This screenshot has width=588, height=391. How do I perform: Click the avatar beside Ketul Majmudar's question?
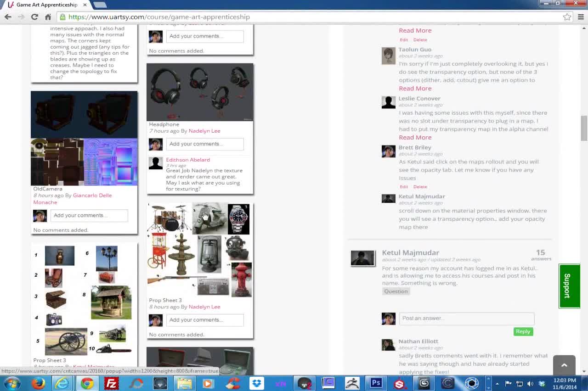[x=362, y=258]
